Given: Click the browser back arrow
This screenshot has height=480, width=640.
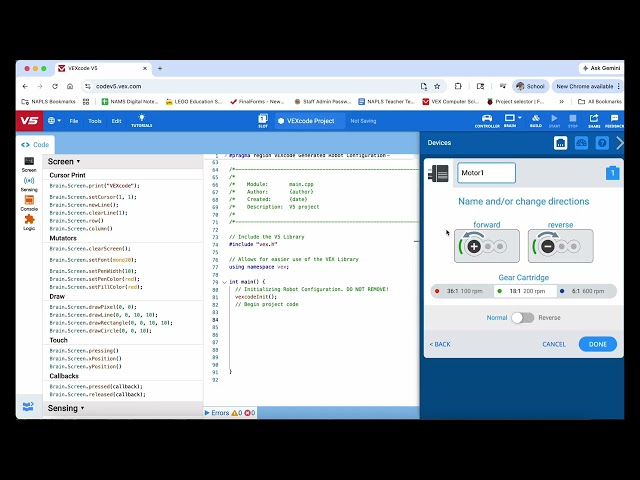Looking at the screenshot, I should 25,86.
